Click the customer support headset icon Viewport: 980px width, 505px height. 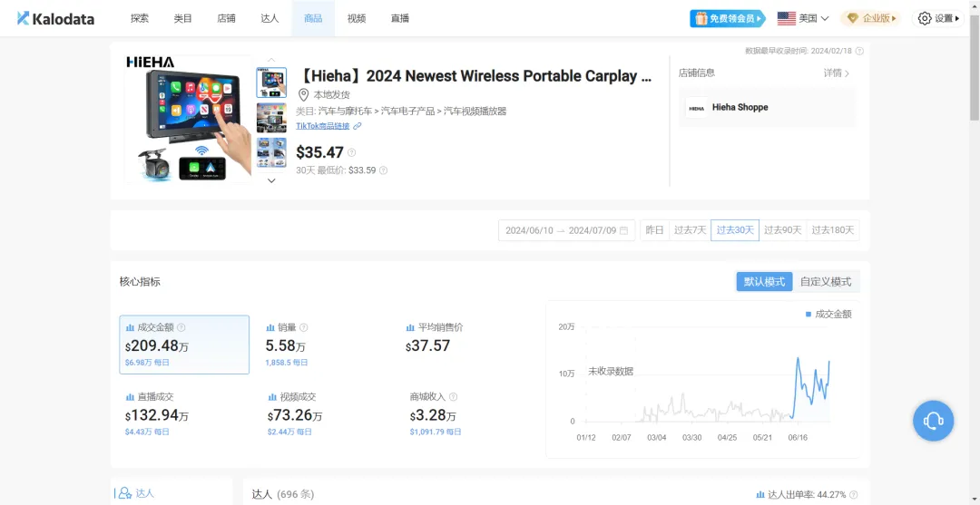933,421
